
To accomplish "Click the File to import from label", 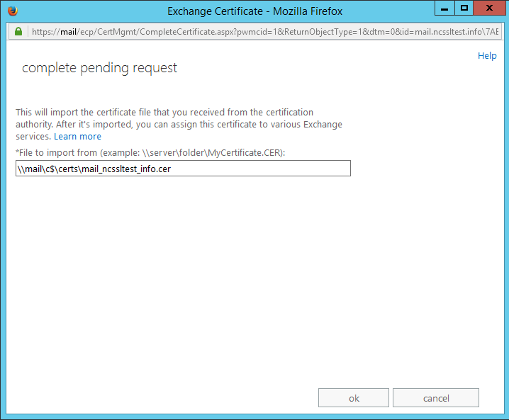I will (150, 153).
